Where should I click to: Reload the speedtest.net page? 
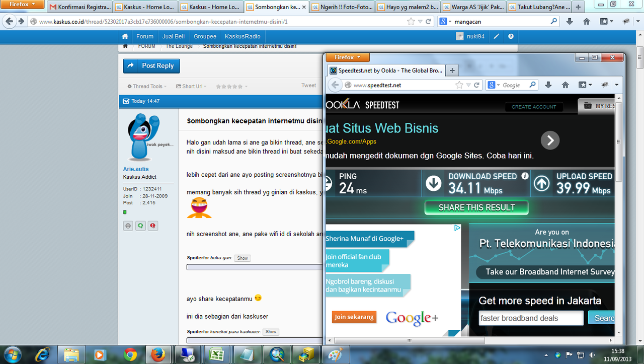(x=476, y=85)
